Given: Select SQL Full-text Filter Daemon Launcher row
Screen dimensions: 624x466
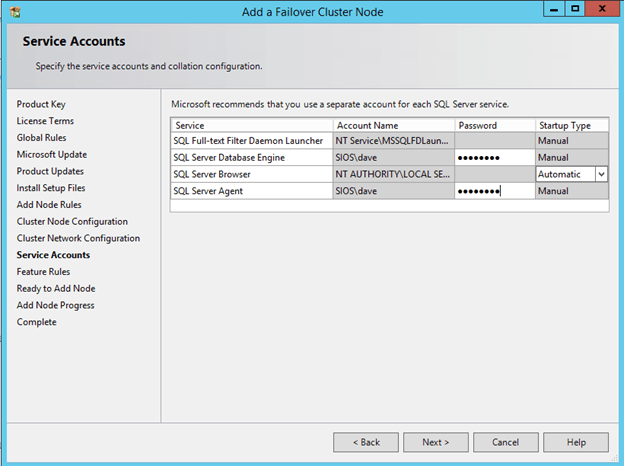Looking at the screenshot, I should pyautogui.click(x=250, y=141).
